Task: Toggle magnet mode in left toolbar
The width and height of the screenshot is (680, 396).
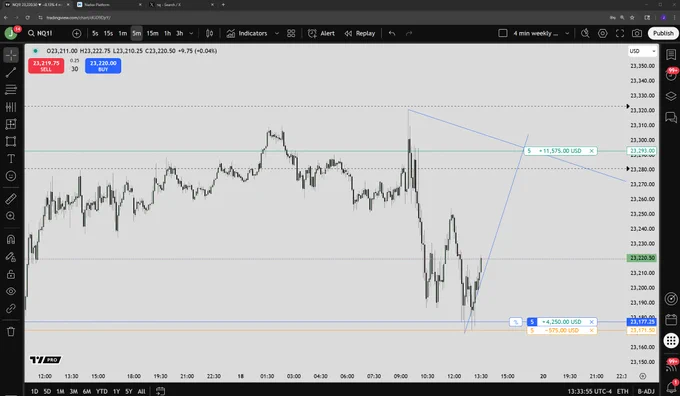Action: tap(11, 239)
